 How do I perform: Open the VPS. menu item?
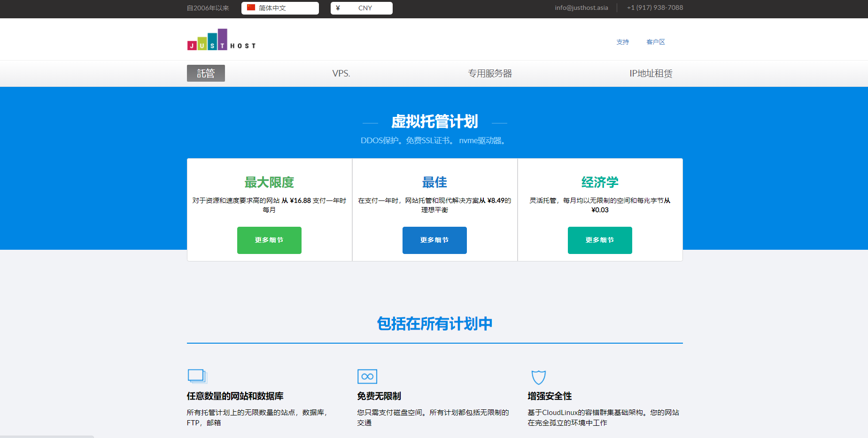pos(341,73)
